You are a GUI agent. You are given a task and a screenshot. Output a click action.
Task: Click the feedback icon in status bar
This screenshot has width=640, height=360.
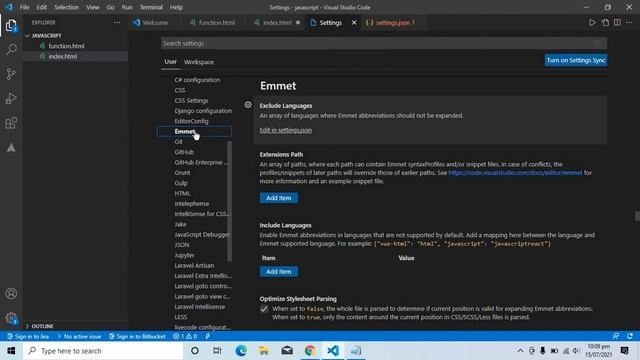coord(616,336)
